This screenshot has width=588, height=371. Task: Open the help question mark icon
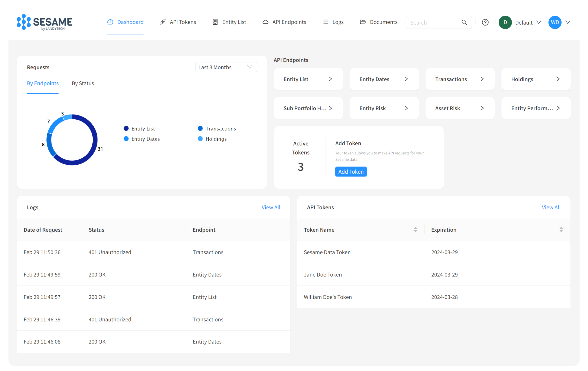coord(485,22)
